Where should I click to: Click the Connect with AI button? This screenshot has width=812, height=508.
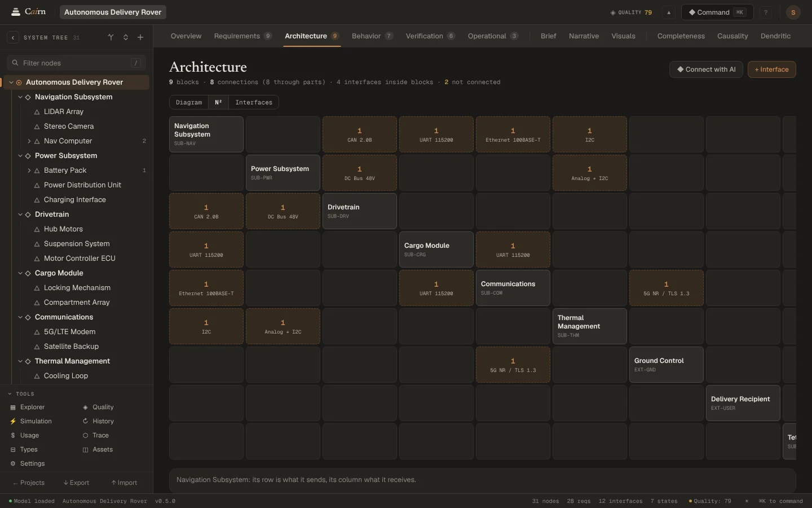706,69
